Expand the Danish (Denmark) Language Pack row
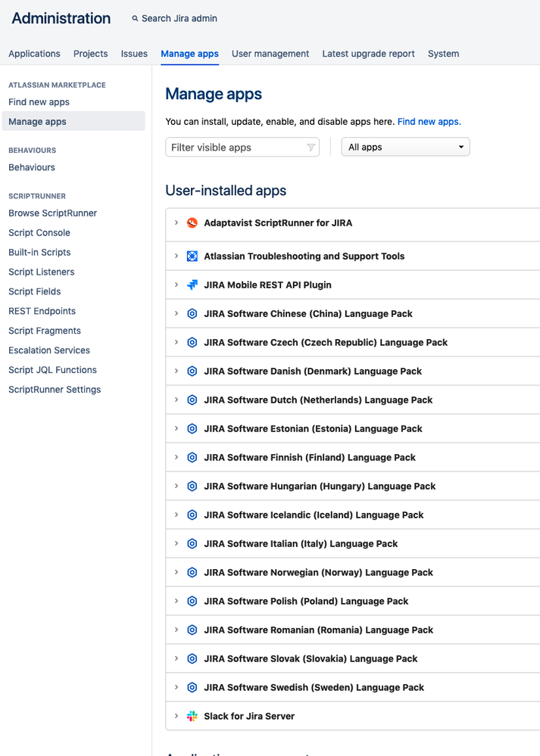 point(176,372)
